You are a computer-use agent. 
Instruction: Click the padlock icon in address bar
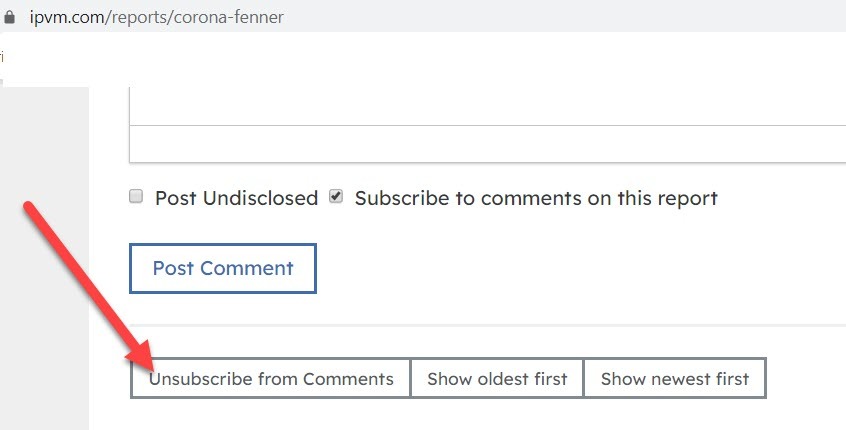pos(9,17)
